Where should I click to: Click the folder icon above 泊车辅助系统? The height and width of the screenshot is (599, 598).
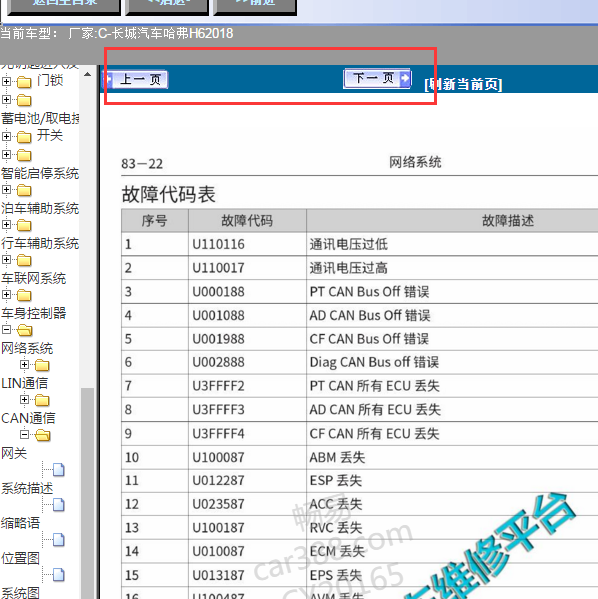(24, 190)
